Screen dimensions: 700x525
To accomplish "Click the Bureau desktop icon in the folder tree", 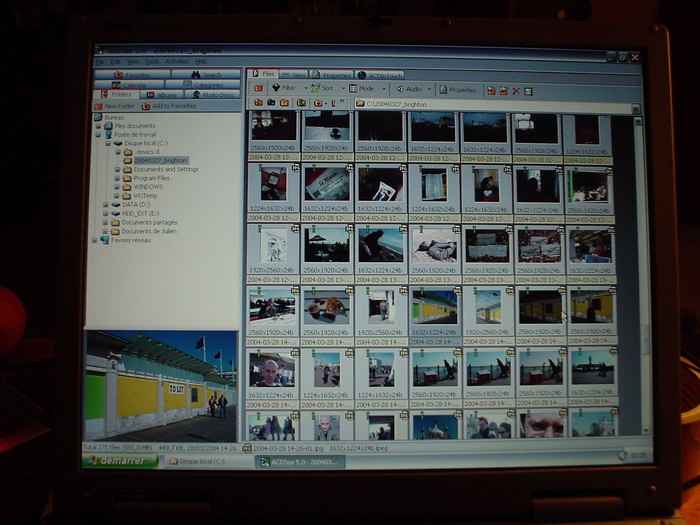I will (x=99, y=117).
